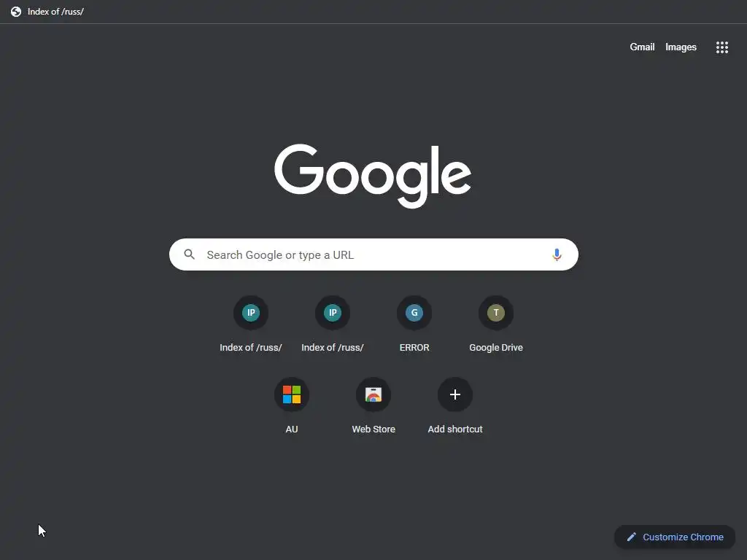This screenshot has height=560, width=747.
Task: Open the Gmail link
Action: pos(642,47)
